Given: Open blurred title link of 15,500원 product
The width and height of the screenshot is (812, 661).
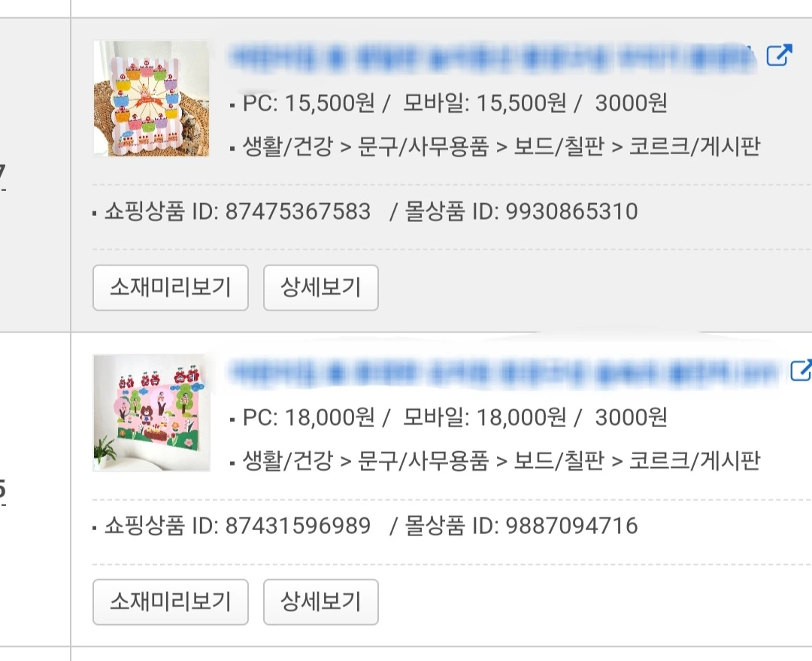Looking at the screenshot, I should (492, 56).
